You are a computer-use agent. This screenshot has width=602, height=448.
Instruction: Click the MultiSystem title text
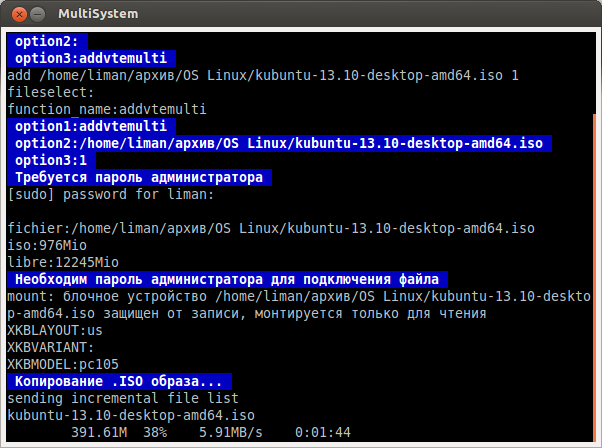tap(98, 14)
